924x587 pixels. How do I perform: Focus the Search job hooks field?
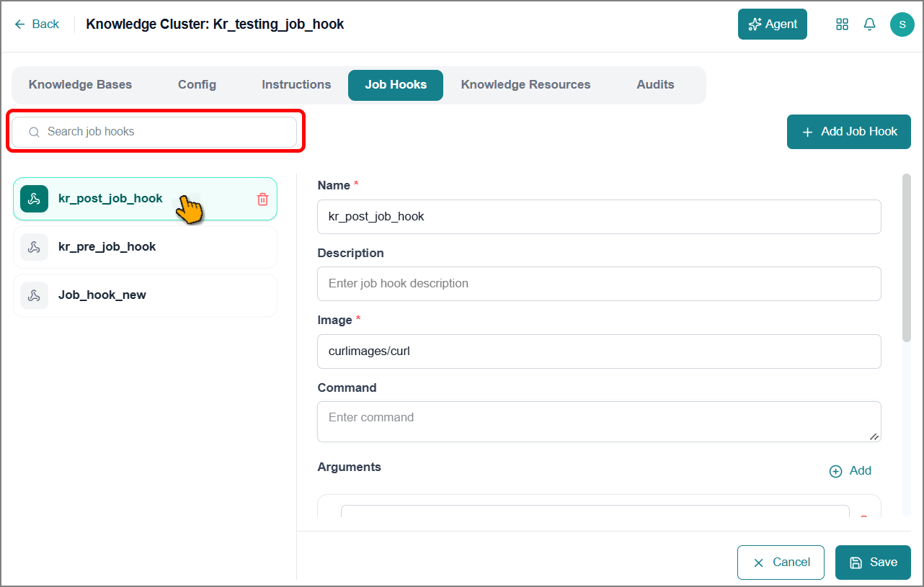(x=154, y=132)
